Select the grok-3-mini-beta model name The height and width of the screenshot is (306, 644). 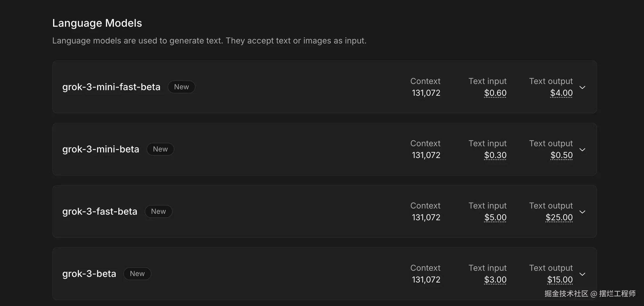point(101,149)
